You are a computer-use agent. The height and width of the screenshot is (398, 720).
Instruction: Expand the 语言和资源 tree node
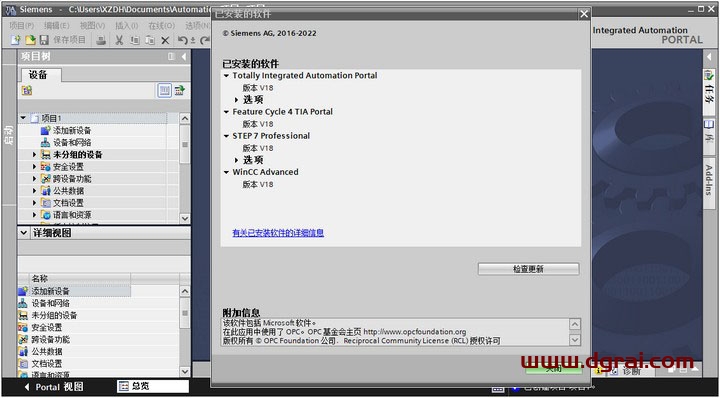pos(34,215)
